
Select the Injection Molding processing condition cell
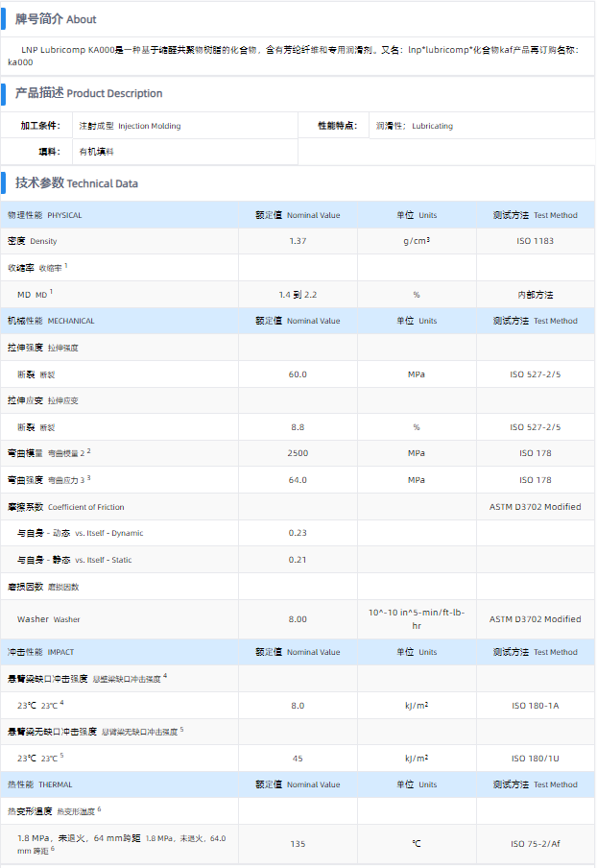(x=130, y=126)
